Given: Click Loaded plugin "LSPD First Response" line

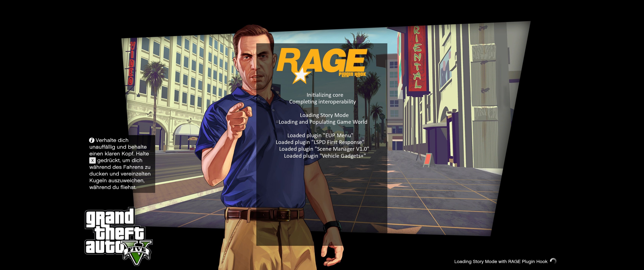Looking at the screenshot, I should (x=320, y=142).
